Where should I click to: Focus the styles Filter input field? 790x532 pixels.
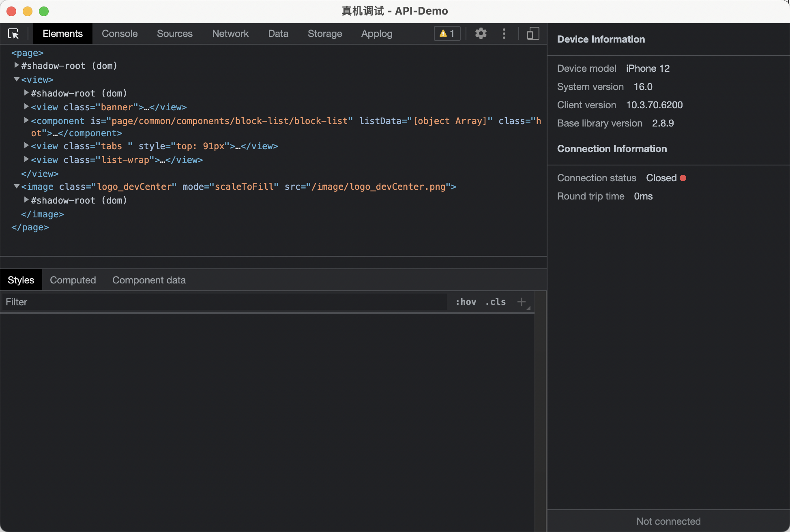coord(225,302)
